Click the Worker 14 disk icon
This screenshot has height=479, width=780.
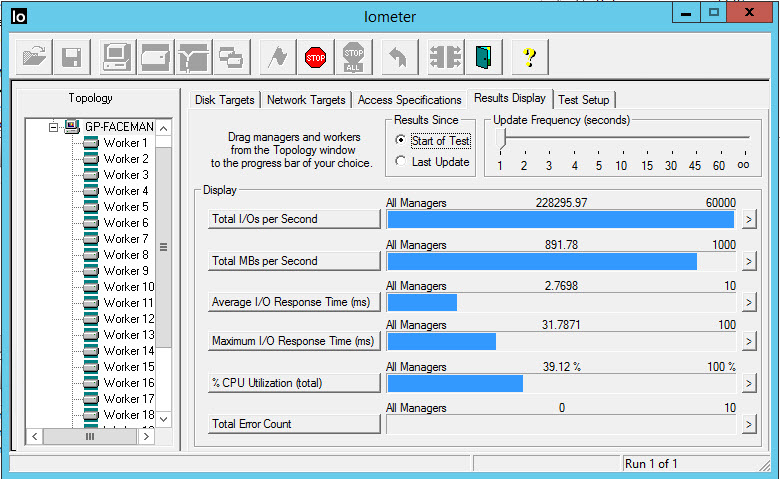(91, 351)
